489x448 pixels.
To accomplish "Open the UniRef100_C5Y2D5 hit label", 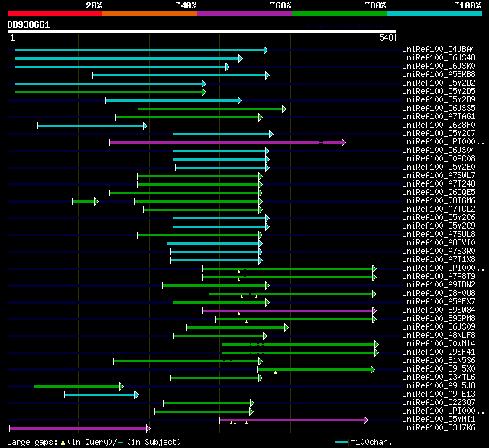I will [439, 92].
